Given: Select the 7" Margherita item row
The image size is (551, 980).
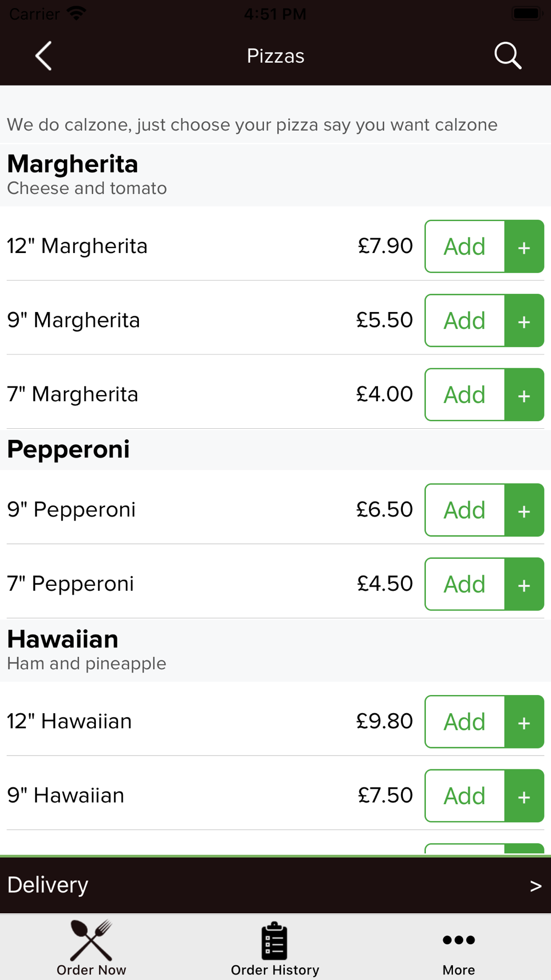Looking at the screenshot, I should [x=275, y=395].
